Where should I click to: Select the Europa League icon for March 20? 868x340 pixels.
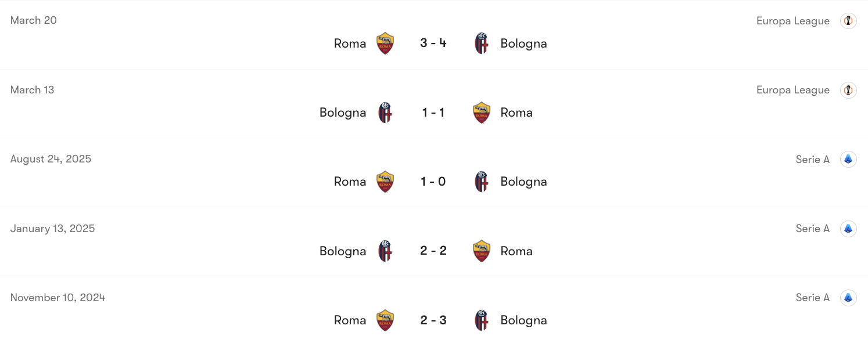(848, 20)
